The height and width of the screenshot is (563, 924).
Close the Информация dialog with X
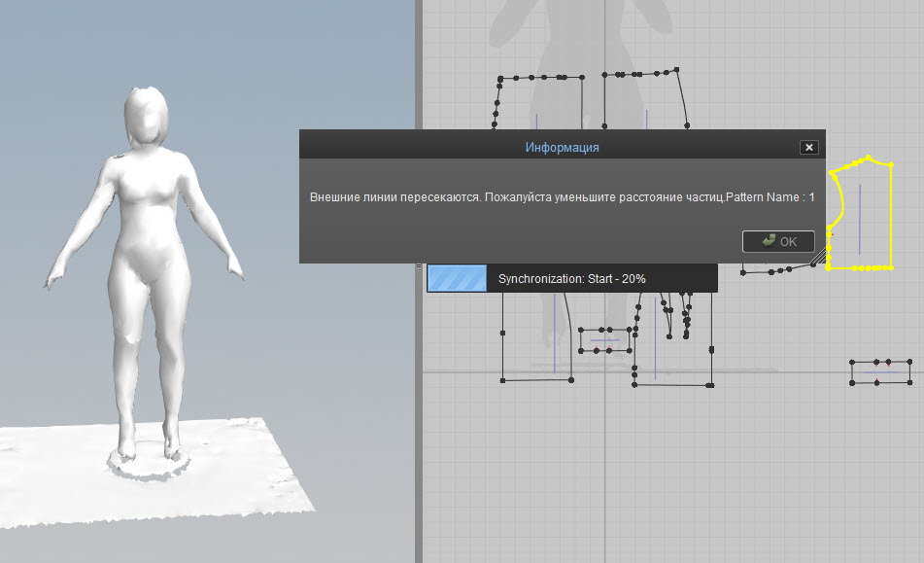(809, 148)
